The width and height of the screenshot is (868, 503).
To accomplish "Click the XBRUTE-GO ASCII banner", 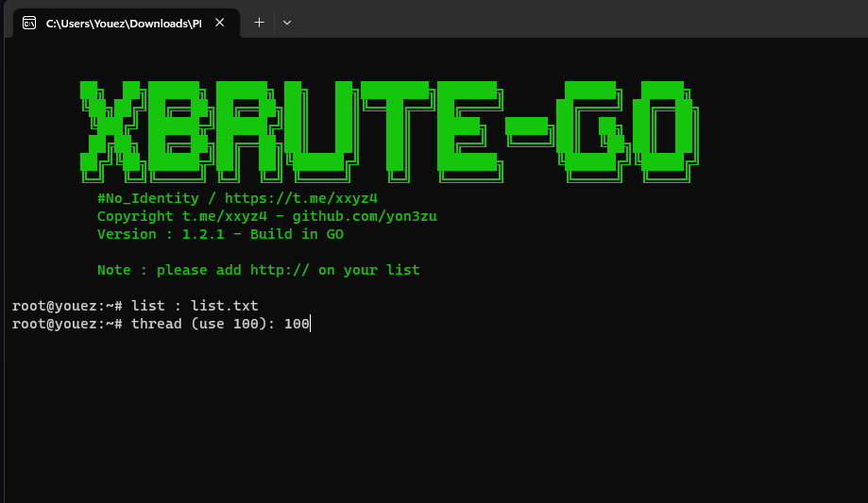I will point(390,132).
